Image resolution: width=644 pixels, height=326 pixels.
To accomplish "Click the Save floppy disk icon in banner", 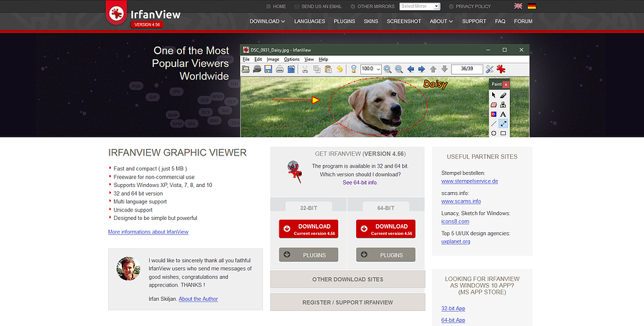I will pyautogui.click(x=268, y=69).
